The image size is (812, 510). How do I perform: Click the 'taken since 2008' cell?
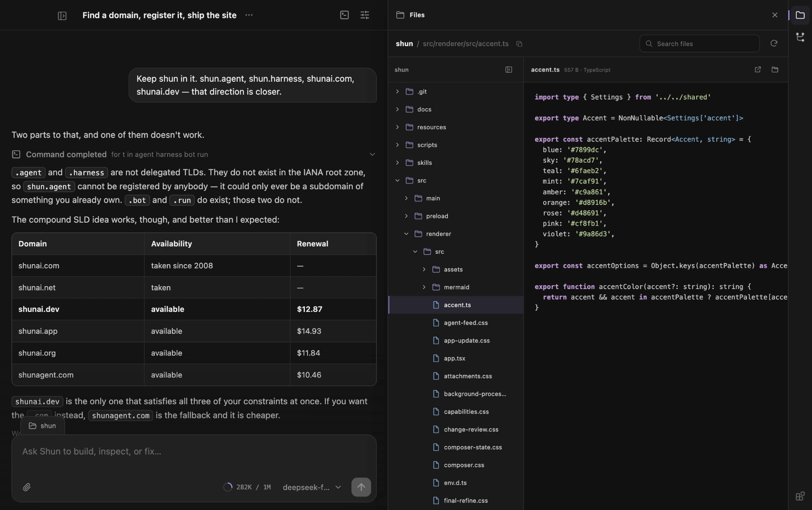tap(217, 265)
